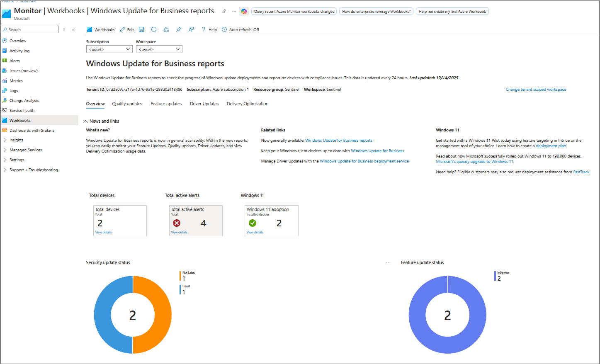Open Auto refresh settings
The image size is (600, 364).
[240, 29]
